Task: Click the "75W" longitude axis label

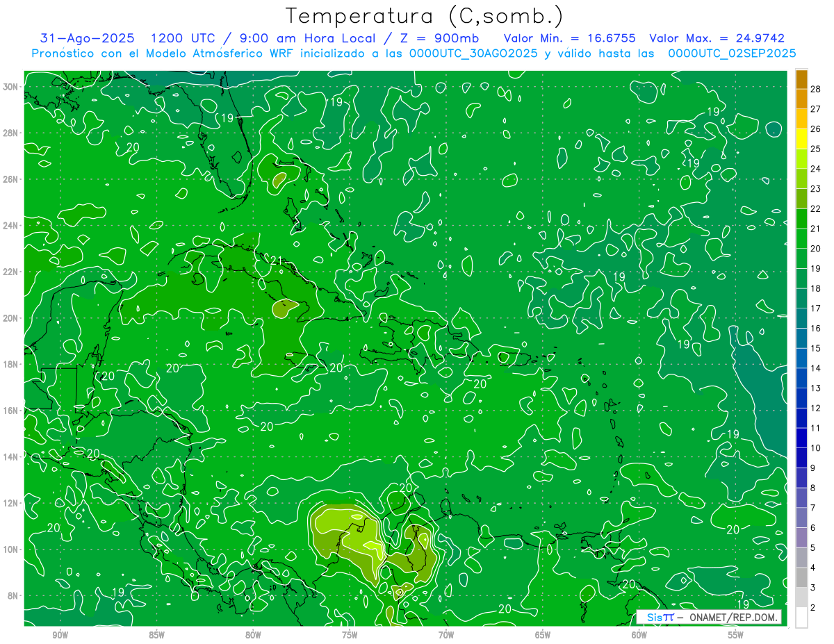Action: (350, 635)
